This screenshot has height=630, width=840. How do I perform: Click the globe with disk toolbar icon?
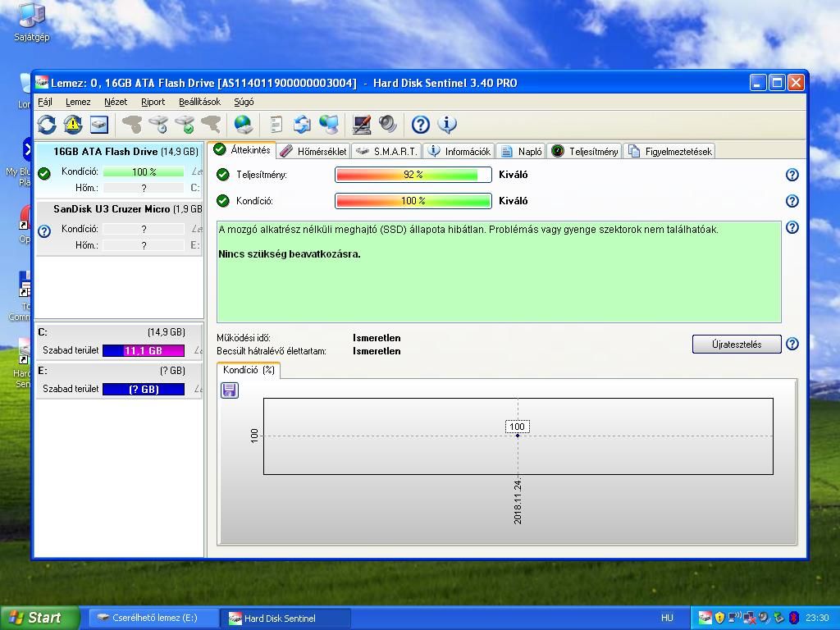[244, 125]
